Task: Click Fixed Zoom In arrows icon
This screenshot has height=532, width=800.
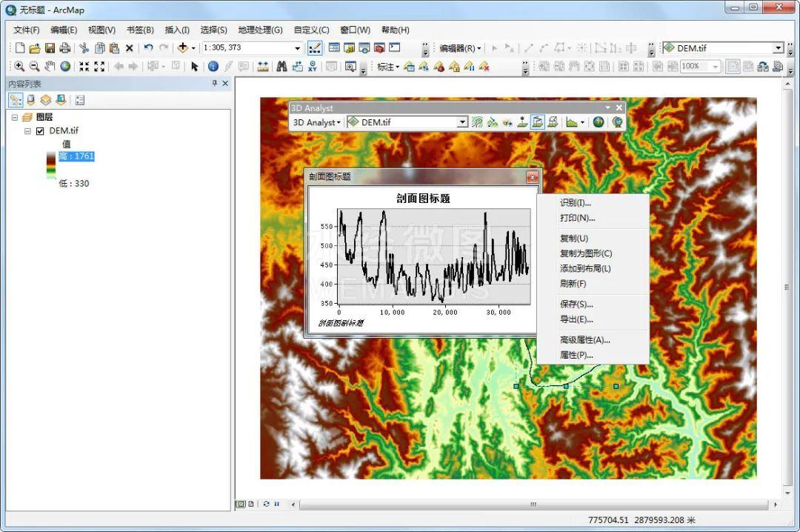Action: [x=84, y=67]
